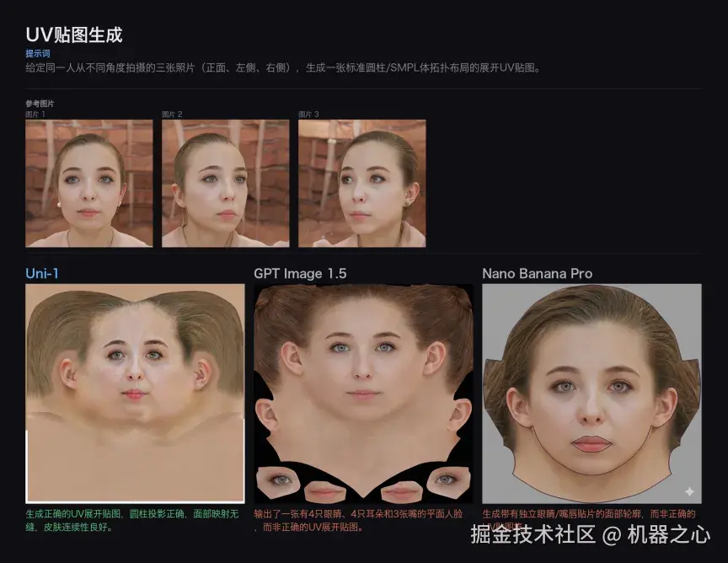Select the Nano Banana Pro heading
Image resolution: width=728 pixels, height=563 pixels.
pyautogui.click(x=536, y=274)
